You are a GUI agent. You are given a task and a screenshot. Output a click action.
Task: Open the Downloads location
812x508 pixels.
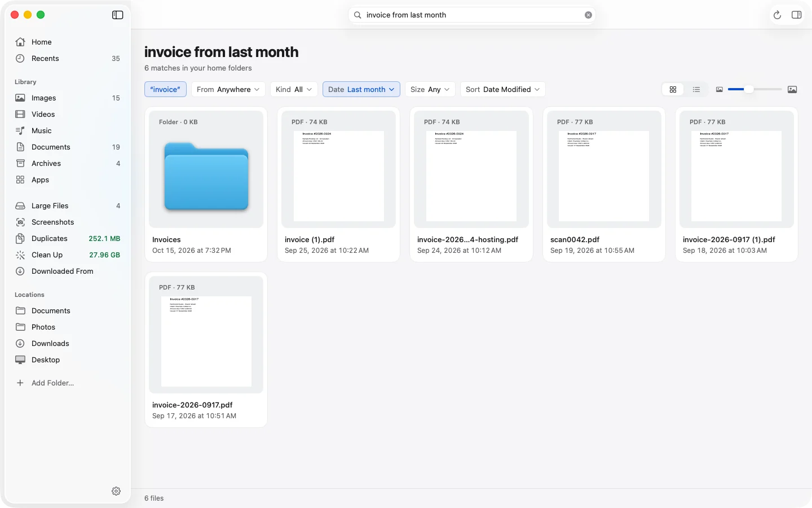coord(68,343)
